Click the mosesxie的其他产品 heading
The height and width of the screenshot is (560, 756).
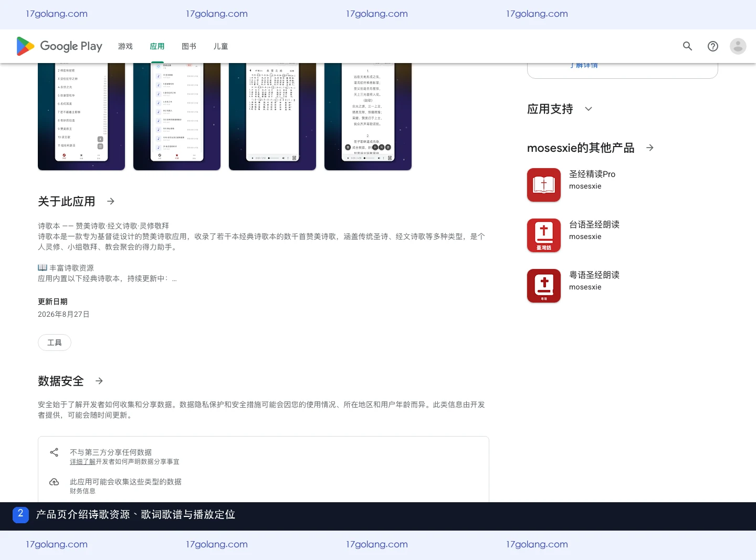pyautogui.click(x=581, y=148)
